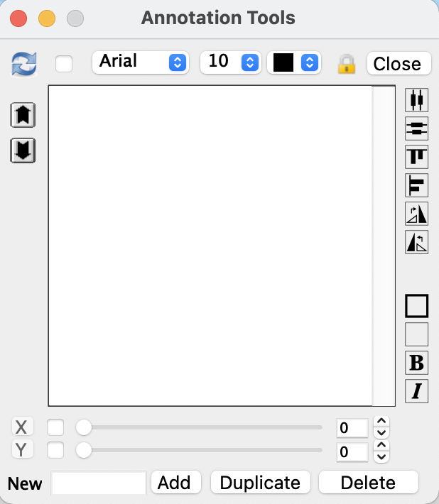439x504 pixels.
Task: Click the vertical center alignment icon
Action: click(416, 100)
